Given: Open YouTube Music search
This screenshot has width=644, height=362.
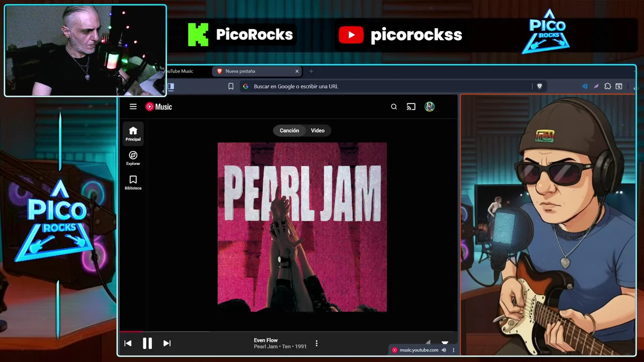Looking at the screenshot, I should click(x=394, y=107).
